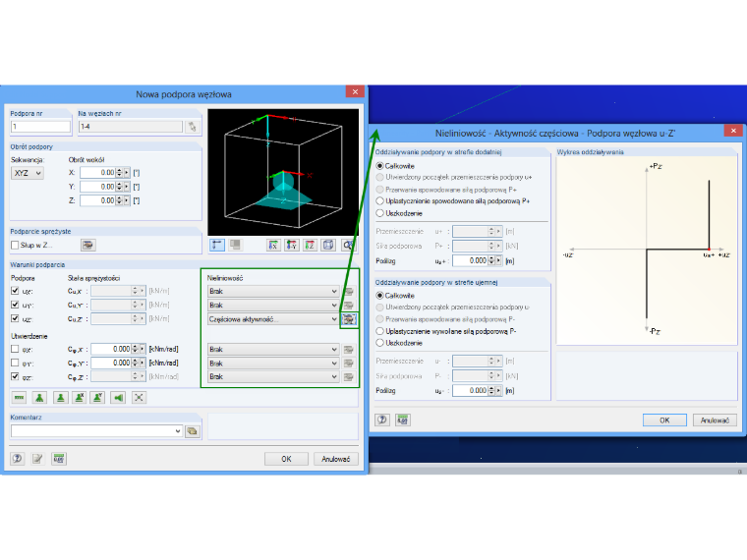This screenshot has width=747, height=560.
Task: Check the φX restraint checkbox
Action: pos(15,349)
